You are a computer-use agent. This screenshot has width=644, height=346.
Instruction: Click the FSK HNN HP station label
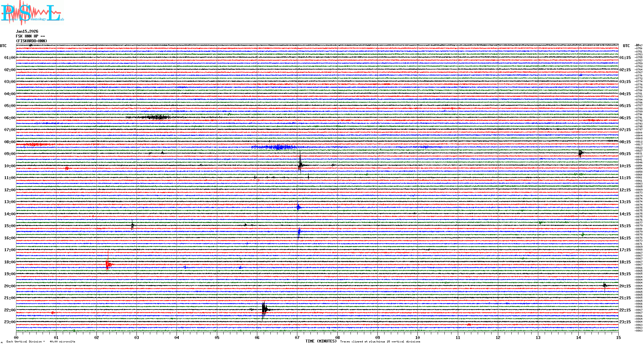(30, 36)
